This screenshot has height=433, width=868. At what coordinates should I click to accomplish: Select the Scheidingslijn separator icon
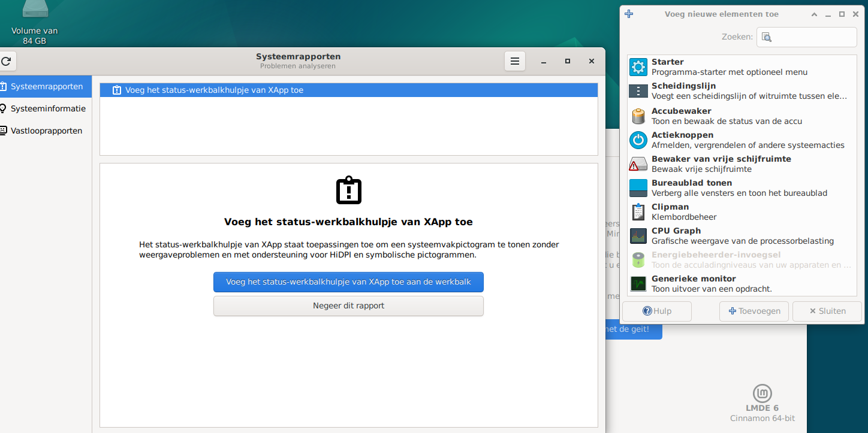pos(638,91)
